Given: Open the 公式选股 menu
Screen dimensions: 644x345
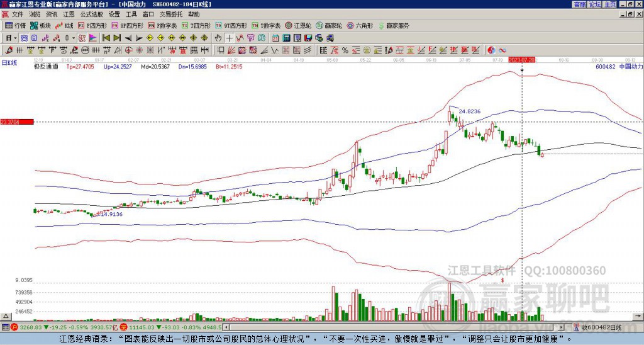Looking at the screenshot, I should (91, 14).
